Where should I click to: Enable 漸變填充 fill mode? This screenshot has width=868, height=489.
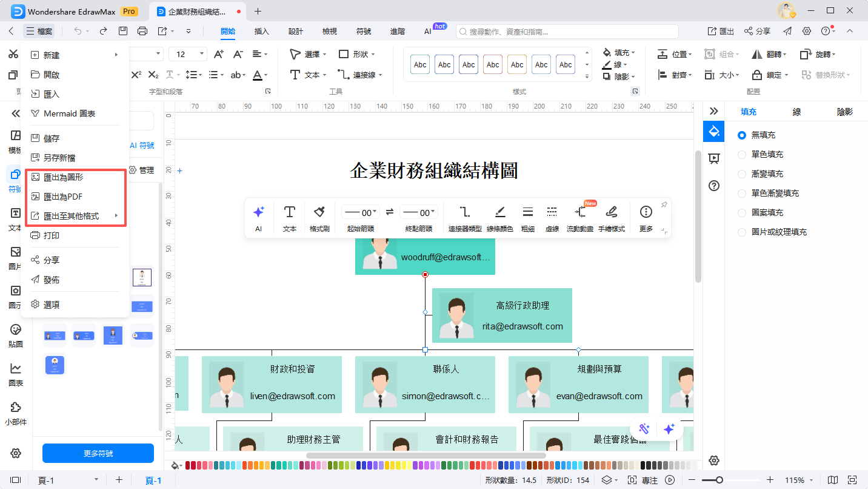tap(742, 174)
